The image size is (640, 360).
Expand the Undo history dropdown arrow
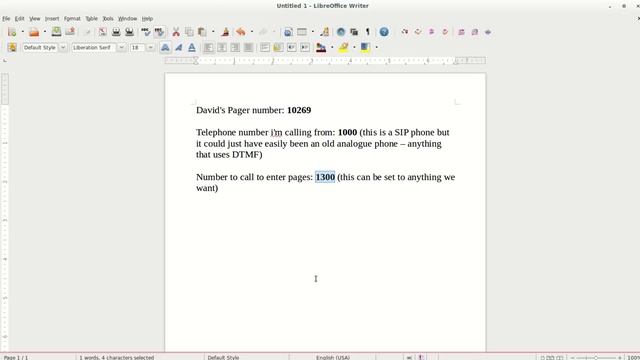(252, 32)
